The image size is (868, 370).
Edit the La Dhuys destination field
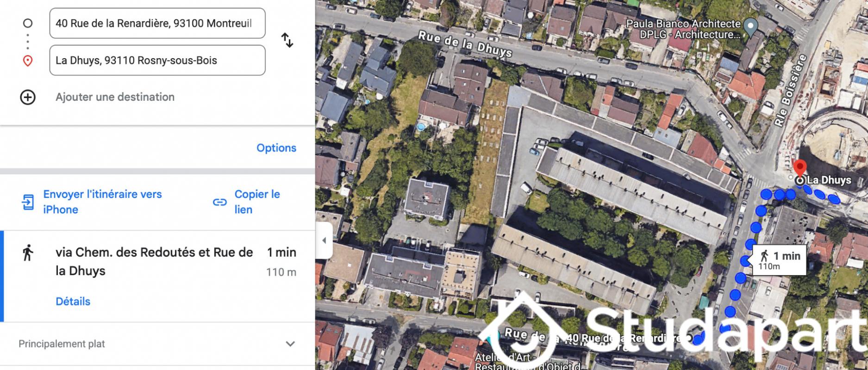pyautogui.click(x=157, y=60)
